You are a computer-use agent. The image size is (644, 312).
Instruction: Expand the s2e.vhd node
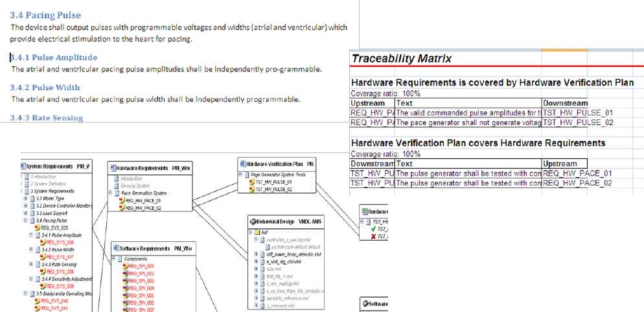tap(257, 269)
